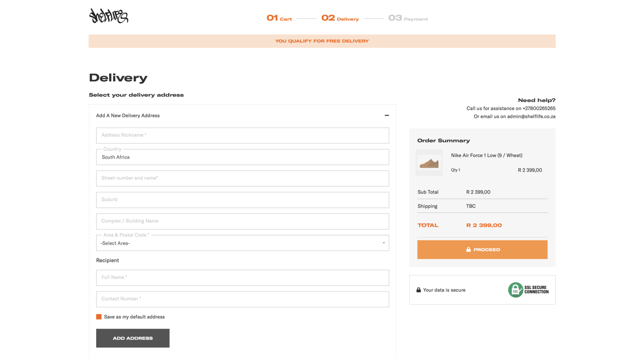Select the 03 Payment step
This screenshot has width=644, height=359.
pyautogui.click(x=408, y=18)
